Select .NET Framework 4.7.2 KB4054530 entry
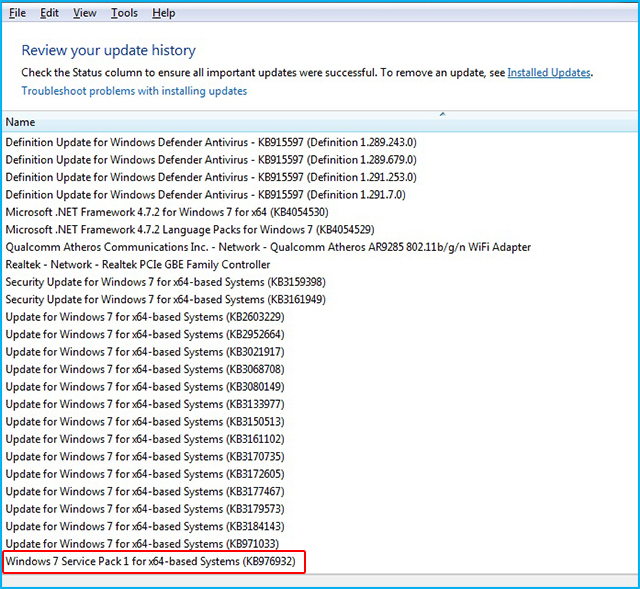 pos(167,212)
